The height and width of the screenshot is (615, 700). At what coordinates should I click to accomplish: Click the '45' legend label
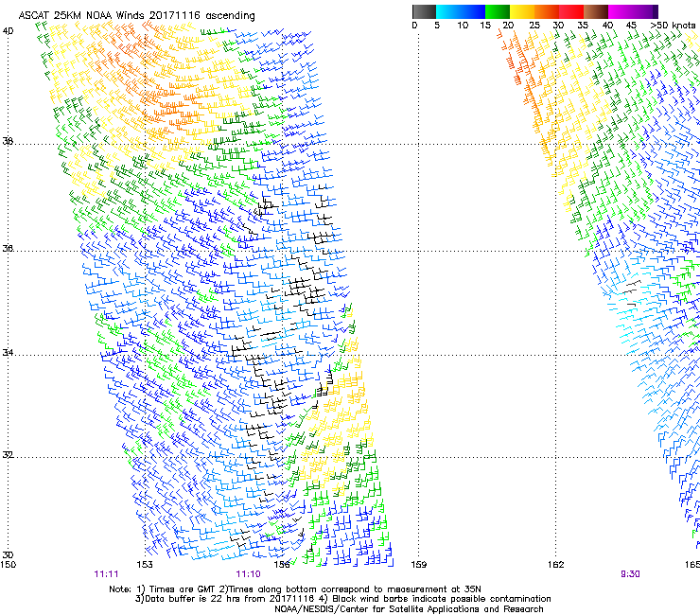pyautogui.click(x=631, y=26)
